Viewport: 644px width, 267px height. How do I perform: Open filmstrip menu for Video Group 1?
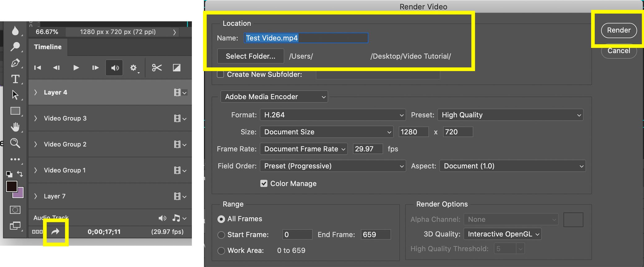point(180,170)
